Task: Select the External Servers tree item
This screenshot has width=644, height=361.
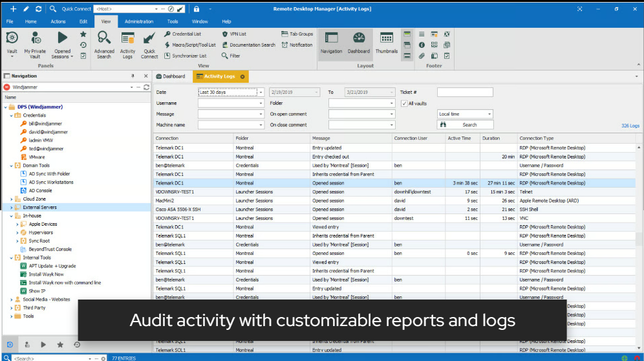Action: pyautogui.click(x=41, y=208)
